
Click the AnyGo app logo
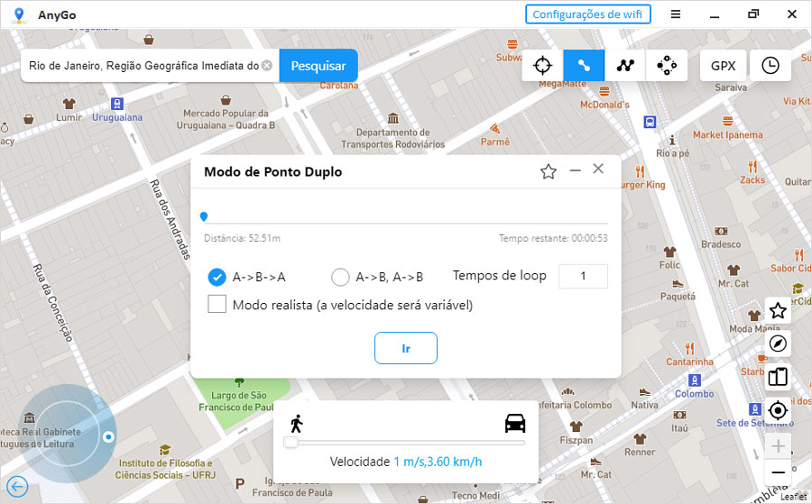coord(19,14)
